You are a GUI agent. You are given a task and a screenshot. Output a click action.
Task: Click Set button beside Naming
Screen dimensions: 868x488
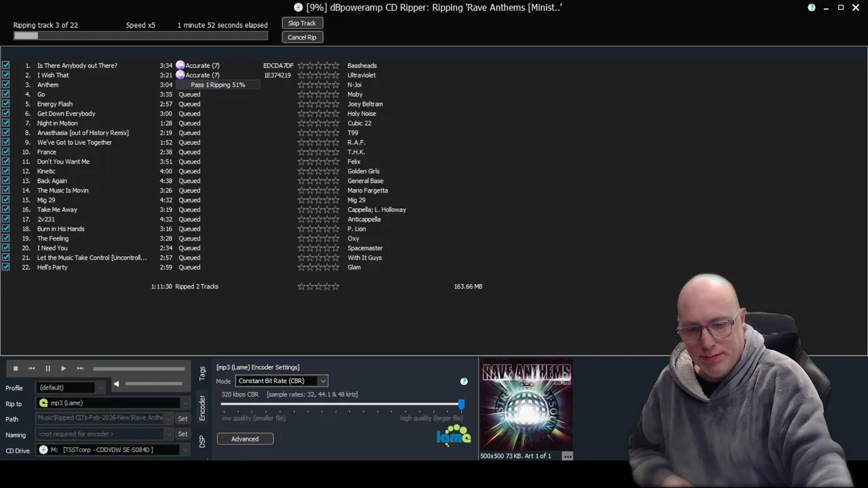182,434
